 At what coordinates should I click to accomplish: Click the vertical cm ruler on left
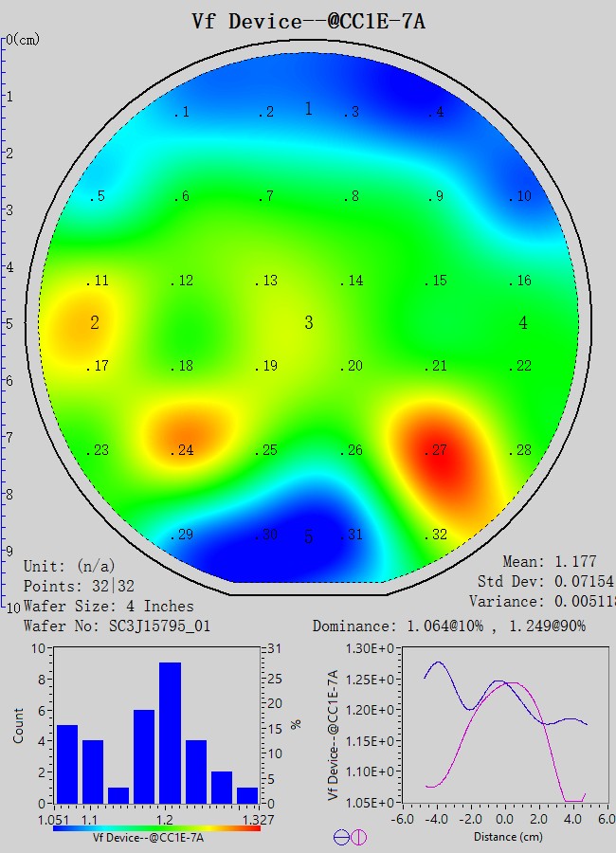click(5, 322)
